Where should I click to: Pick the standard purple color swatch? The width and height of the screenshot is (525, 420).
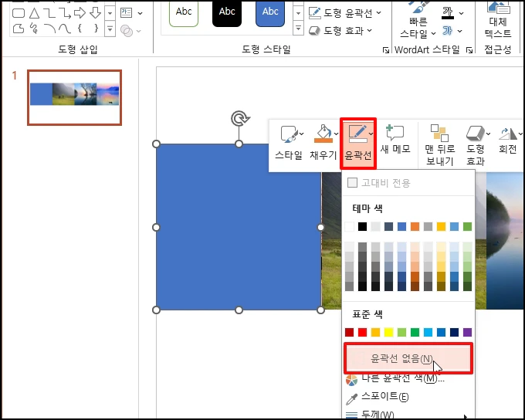coord(467,332)
